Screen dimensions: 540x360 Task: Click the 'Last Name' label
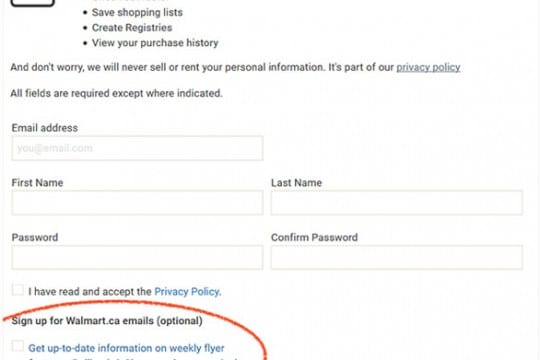(297, 183)
